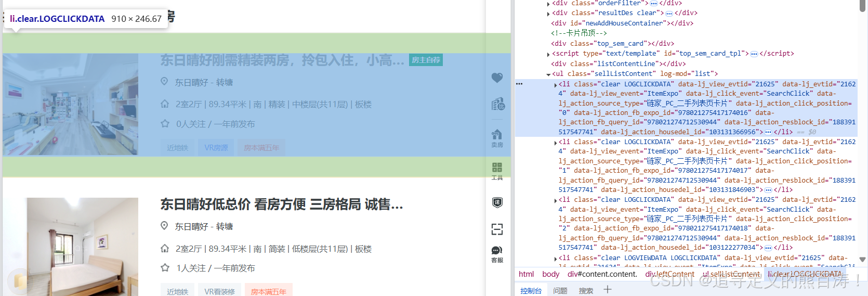868x296 pixels.
Task: Expand collapsed content ellipsis in resultDes div
Action: pyautogui.click(x=669, y=13)
